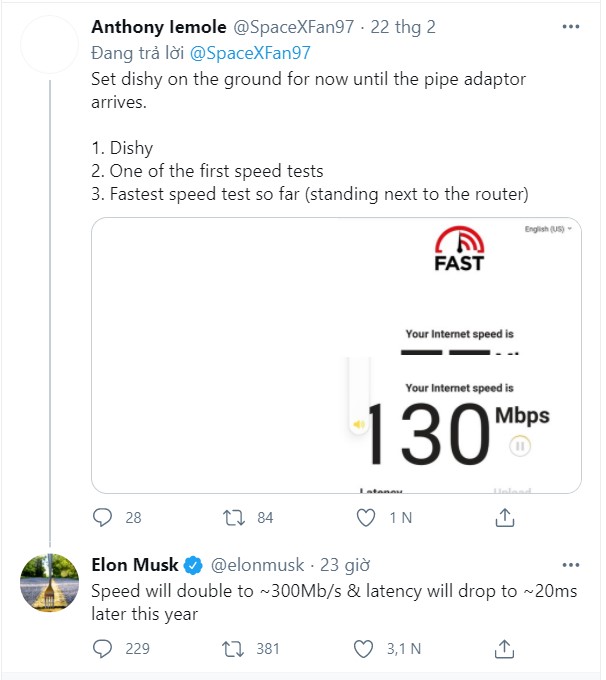
Task: Reply to Elon Musk's tweet
Action: pos(103,648)
